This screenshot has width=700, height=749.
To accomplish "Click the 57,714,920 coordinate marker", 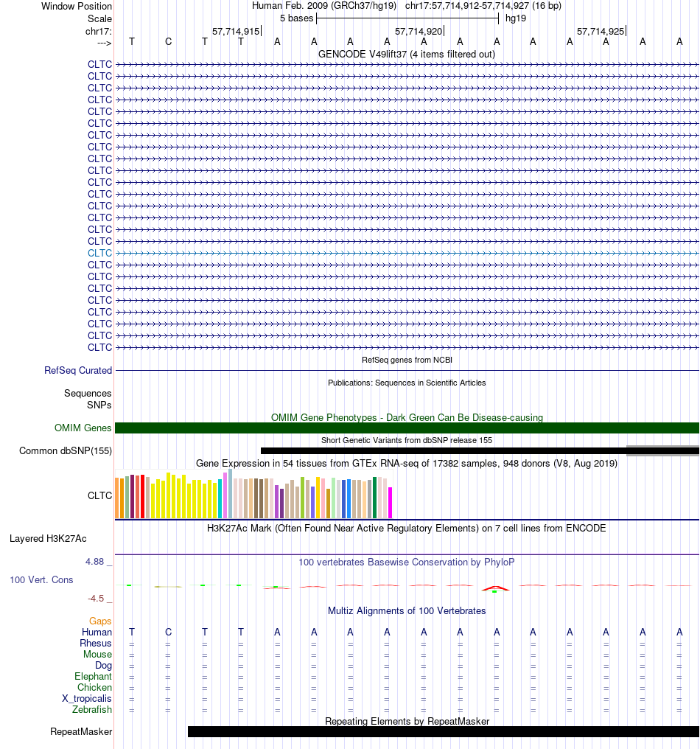I will point(419,32).
